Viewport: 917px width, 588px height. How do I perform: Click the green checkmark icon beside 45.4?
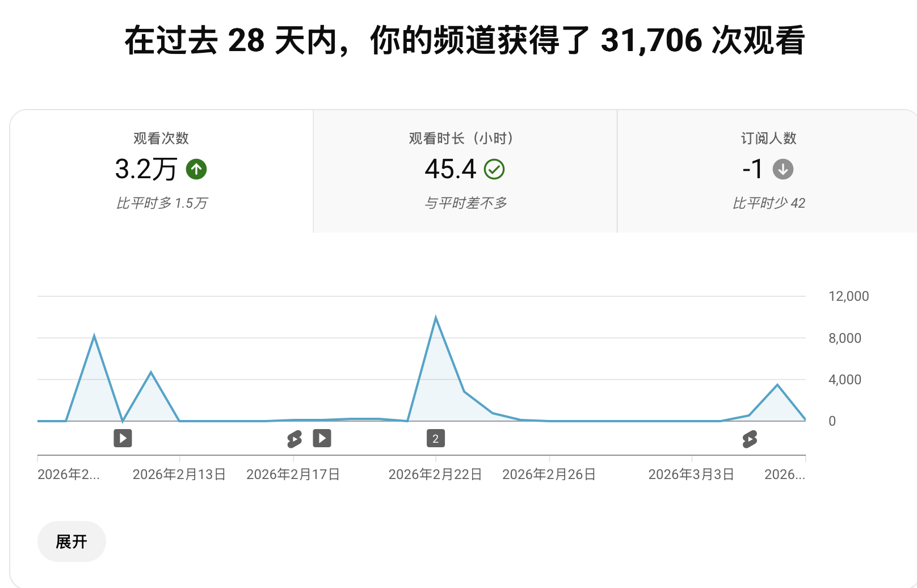coord(494,169)
